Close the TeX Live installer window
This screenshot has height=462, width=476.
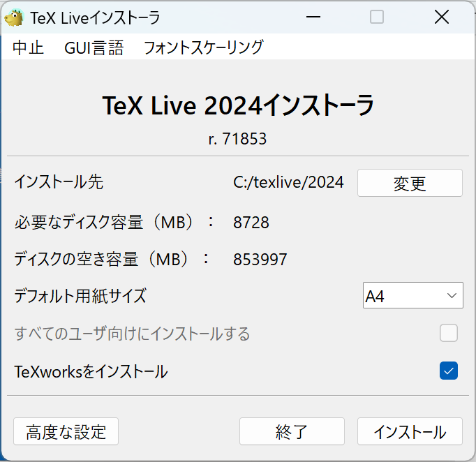(x=441, y=17)
